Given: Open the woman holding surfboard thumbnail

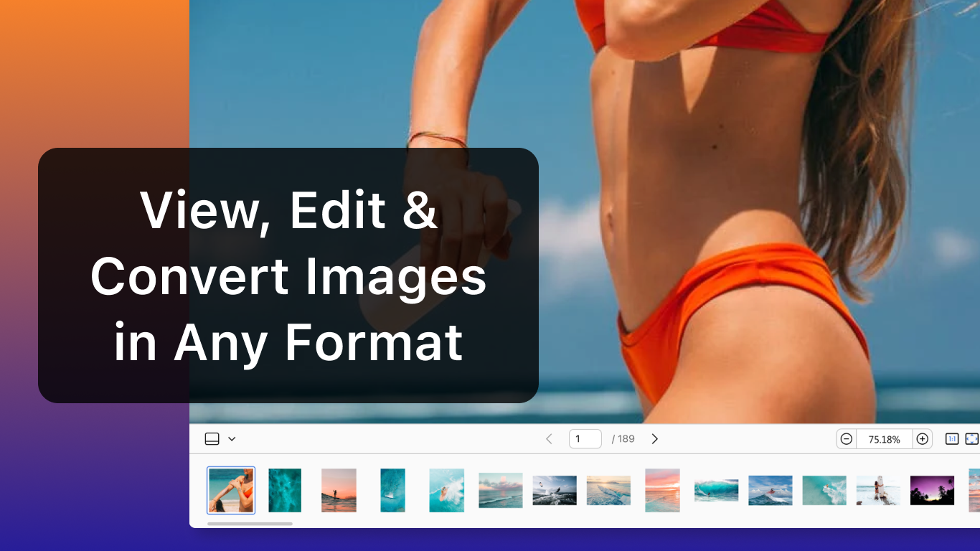Looking at the screenshot, I should click(878, 491).
